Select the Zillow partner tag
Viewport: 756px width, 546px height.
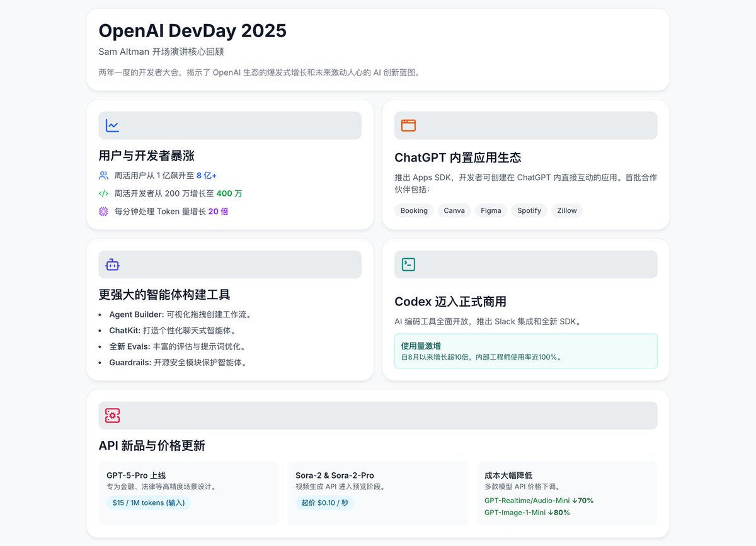pos(566,210)
